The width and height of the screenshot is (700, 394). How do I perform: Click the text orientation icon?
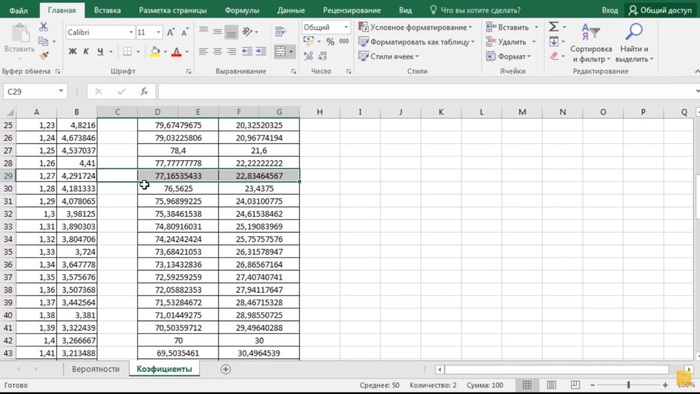point(247,31)
